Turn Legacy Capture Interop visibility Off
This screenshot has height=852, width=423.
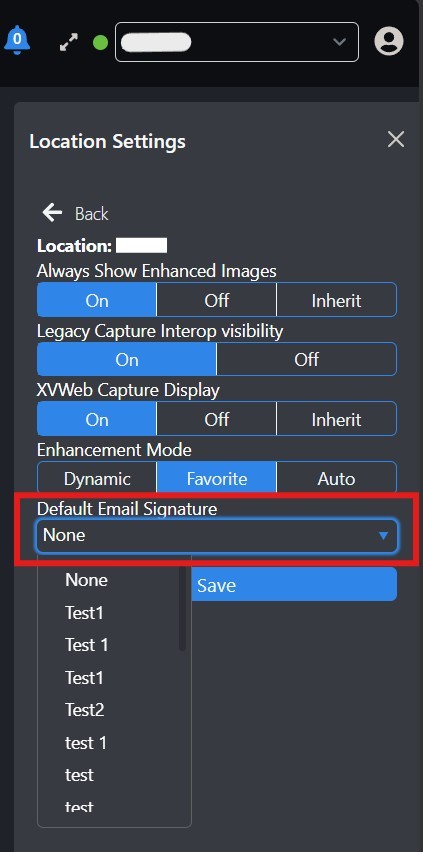point(306,359)
